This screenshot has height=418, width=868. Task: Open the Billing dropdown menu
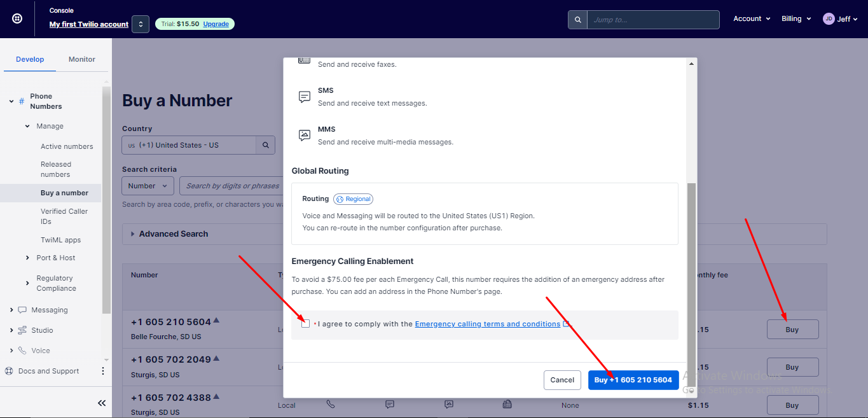point(796,19)
